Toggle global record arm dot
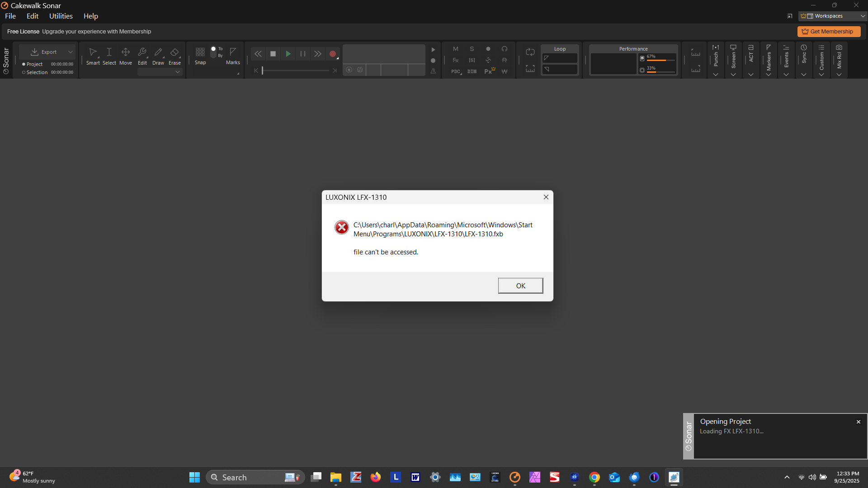Image resolution: width=868 pixels, height=488 pixels. [x=488, y=49]
